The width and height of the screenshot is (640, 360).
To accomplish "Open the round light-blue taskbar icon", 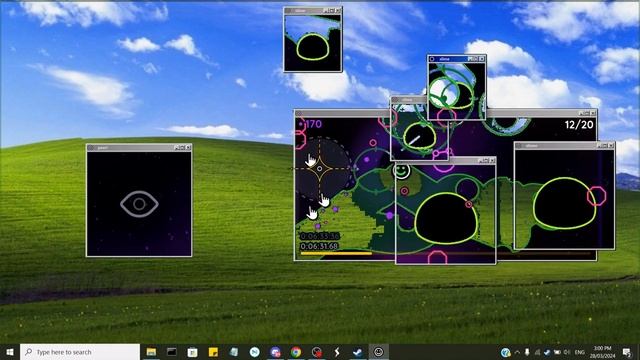I will click(x=254, y=352).
